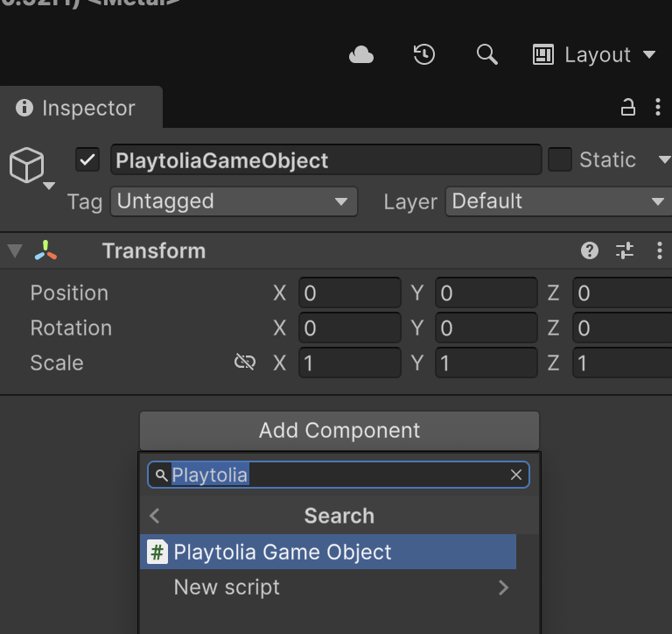The width and height of the screenshot is (672, 634).
Task: Open Transform help reference icon
Action: (590, 250)
